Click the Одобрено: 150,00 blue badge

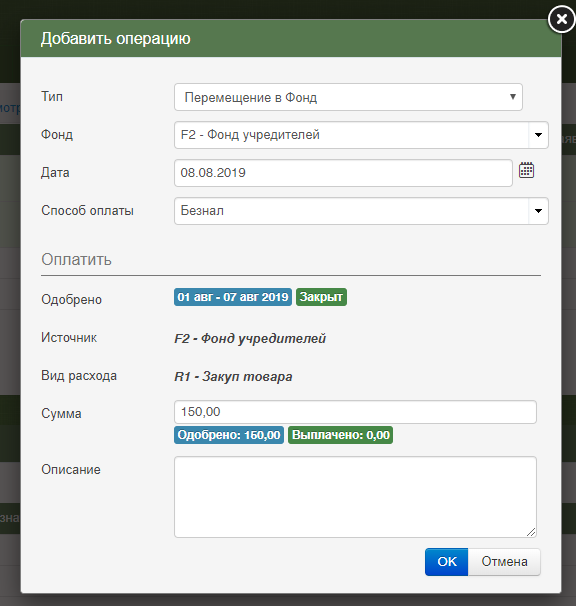[229, 435]
